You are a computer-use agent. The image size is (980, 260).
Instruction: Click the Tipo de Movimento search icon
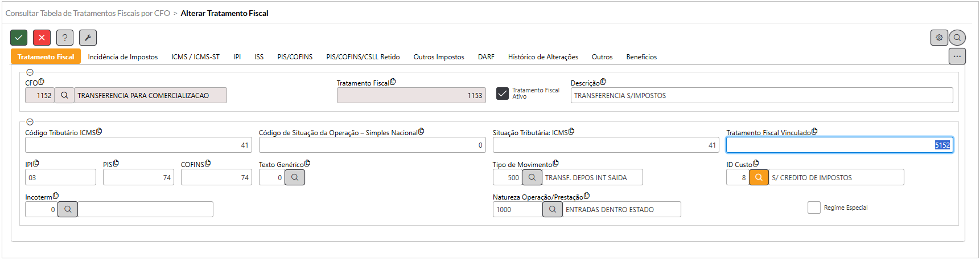click(532, 177)
